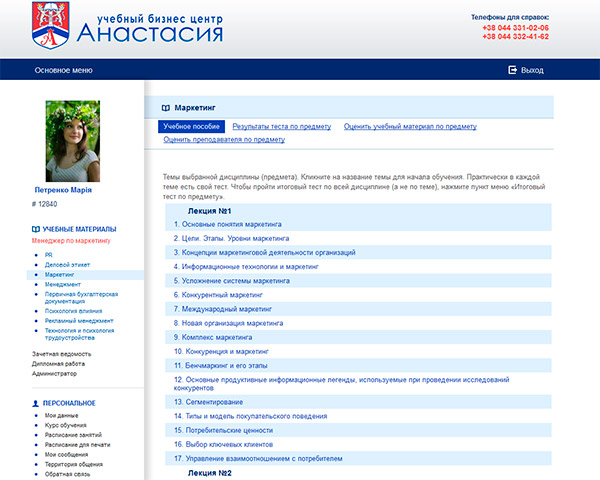Select the Учебное пособие tab
Screen dimensions: 600x480
point(191,127)
